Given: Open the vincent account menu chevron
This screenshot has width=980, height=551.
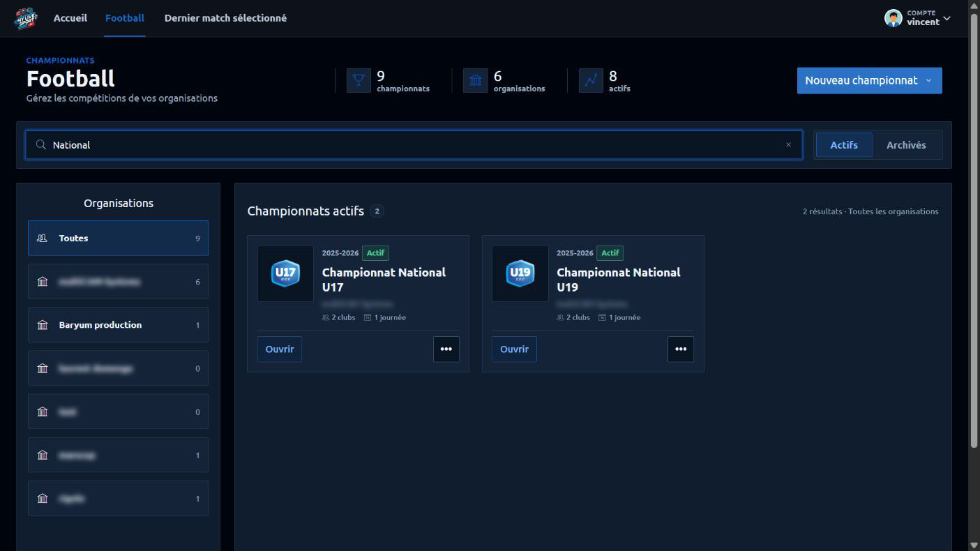Looking at the screenshot, I should pyautogui.click(x=947, y=18).
